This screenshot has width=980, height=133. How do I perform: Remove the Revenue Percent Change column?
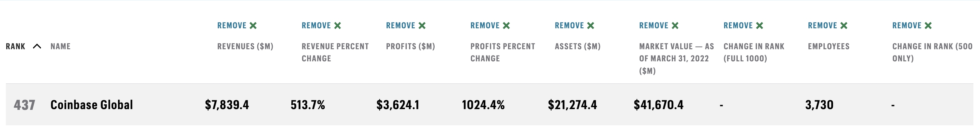coord(321,25)
